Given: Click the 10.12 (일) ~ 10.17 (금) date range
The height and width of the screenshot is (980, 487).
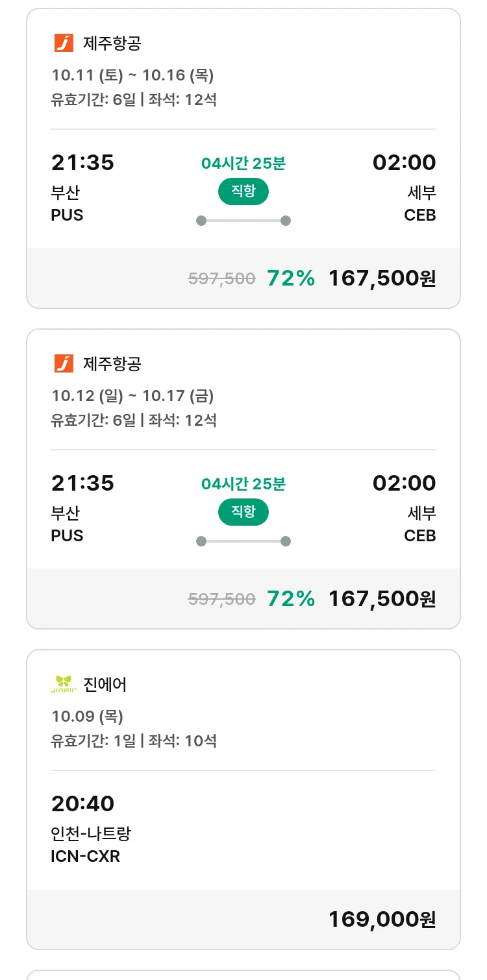Looking at the screenshot, I should [132, 396].
